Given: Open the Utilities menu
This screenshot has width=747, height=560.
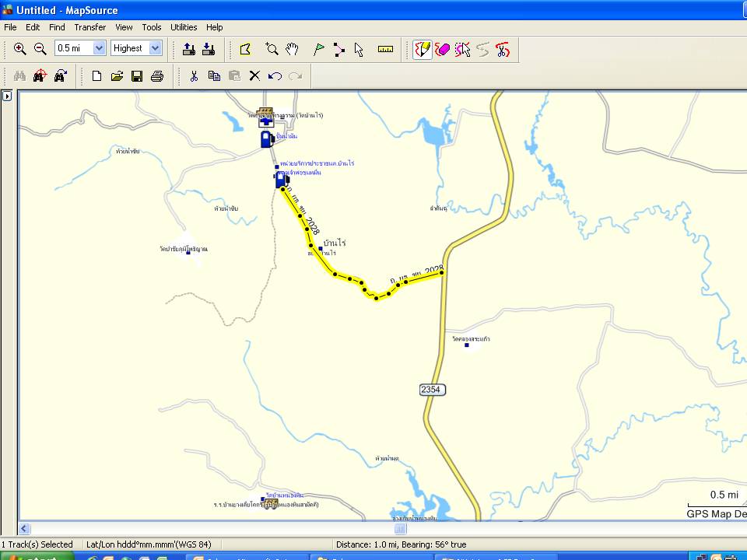Looking at the screenshot, I should (184, 27).
